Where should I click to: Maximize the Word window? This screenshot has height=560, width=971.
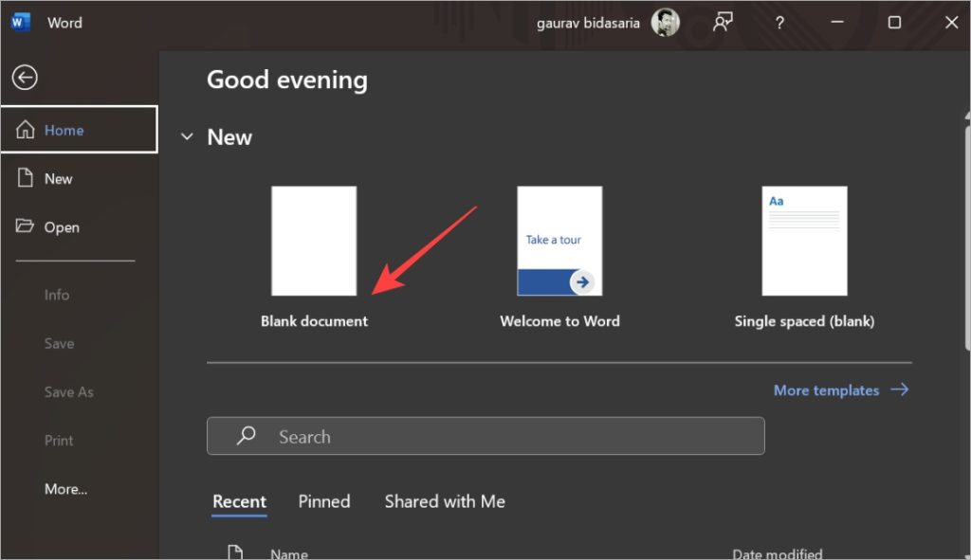(x=894, y=23)
